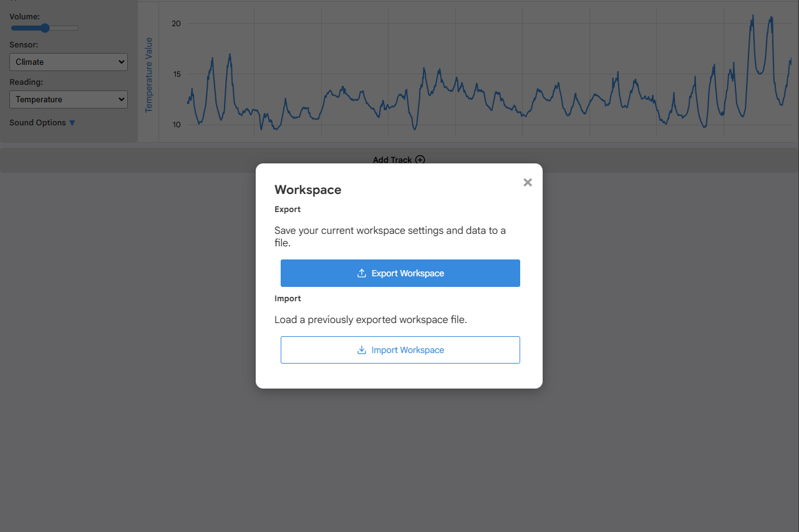Click the Temperature Value axis label

148,75
